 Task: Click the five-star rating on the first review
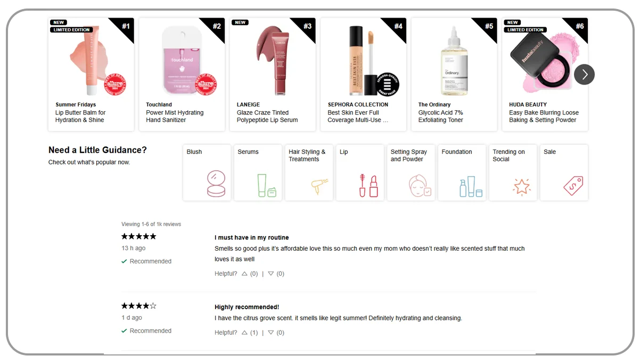click(138, 236)
